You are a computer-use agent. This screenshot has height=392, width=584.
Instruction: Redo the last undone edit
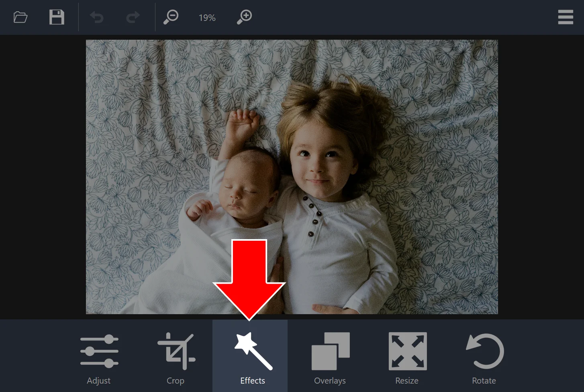133,17
